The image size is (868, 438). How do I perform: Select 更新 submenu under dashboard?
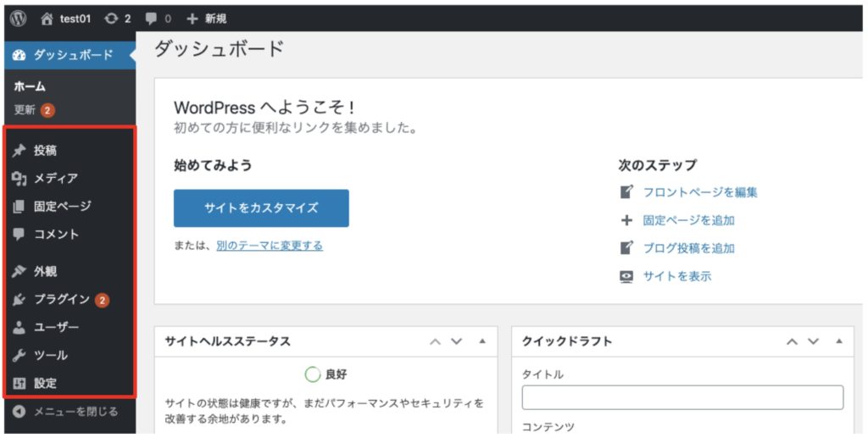pyautogui.click(x=25, y=110)
